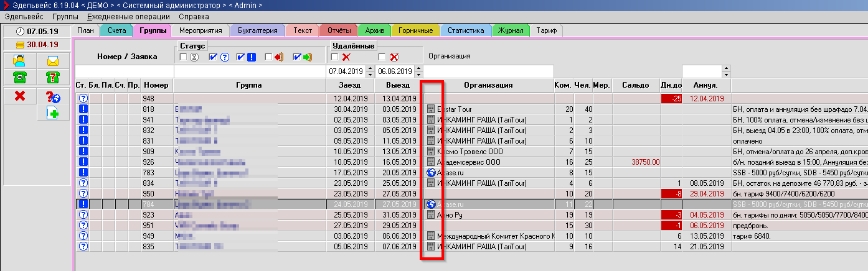Switch to the Бухгалтерия tab
The width and height of the screenshot is (868, 271).
click(x=258, y=30)
